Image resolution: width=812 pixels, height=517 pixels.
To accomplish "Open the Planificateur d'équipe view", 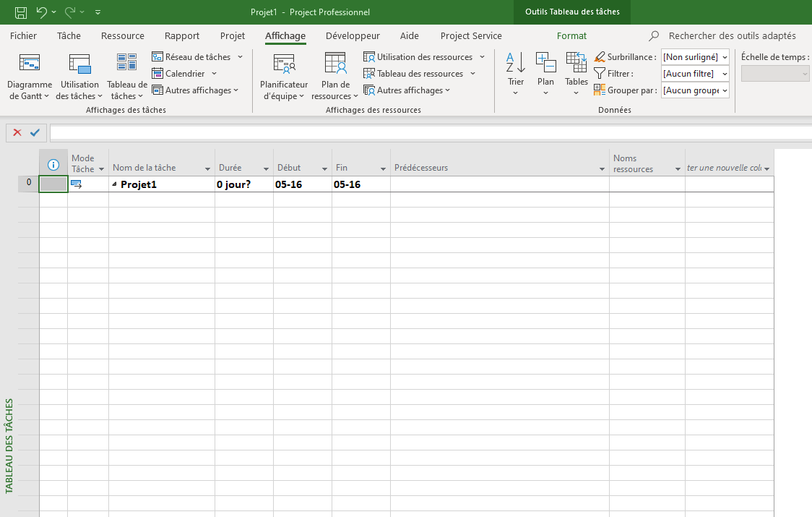I will tap(284, 76).
